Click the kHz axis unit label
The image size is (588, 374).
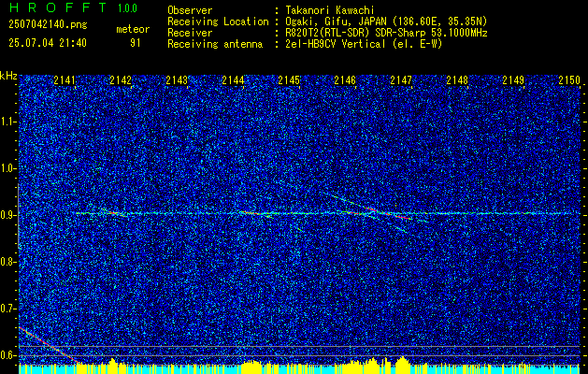9,76
